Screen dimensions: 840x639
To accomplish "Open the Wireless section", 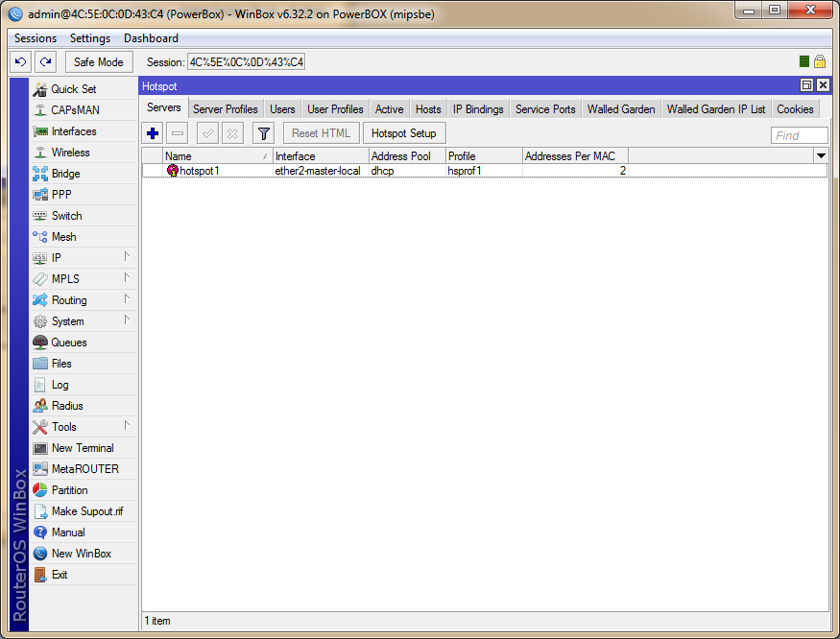I will (x=70, y=153).
